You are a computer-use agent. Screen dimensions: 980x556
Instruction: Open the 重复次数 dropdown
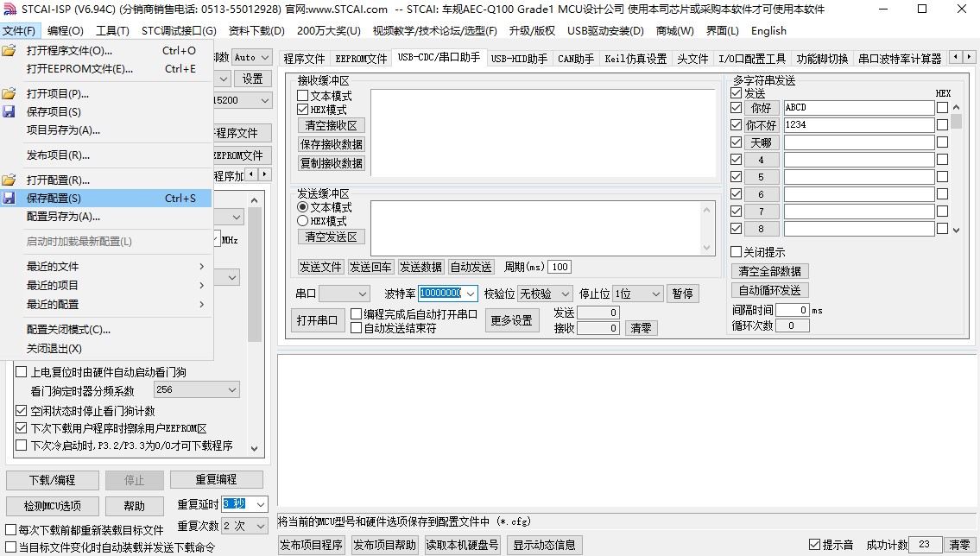tap(244, 526)
